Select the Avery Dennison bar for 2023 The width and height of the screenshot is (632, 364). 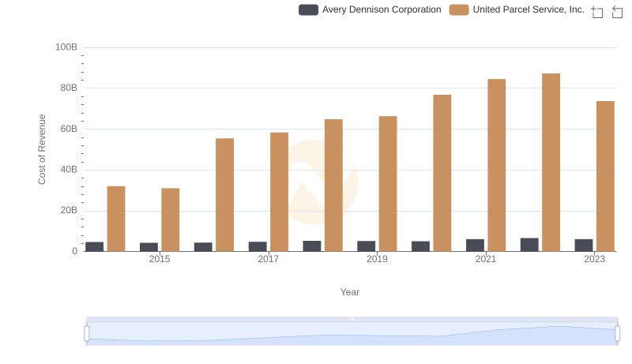pyautogui.click(x=584, y=246)
